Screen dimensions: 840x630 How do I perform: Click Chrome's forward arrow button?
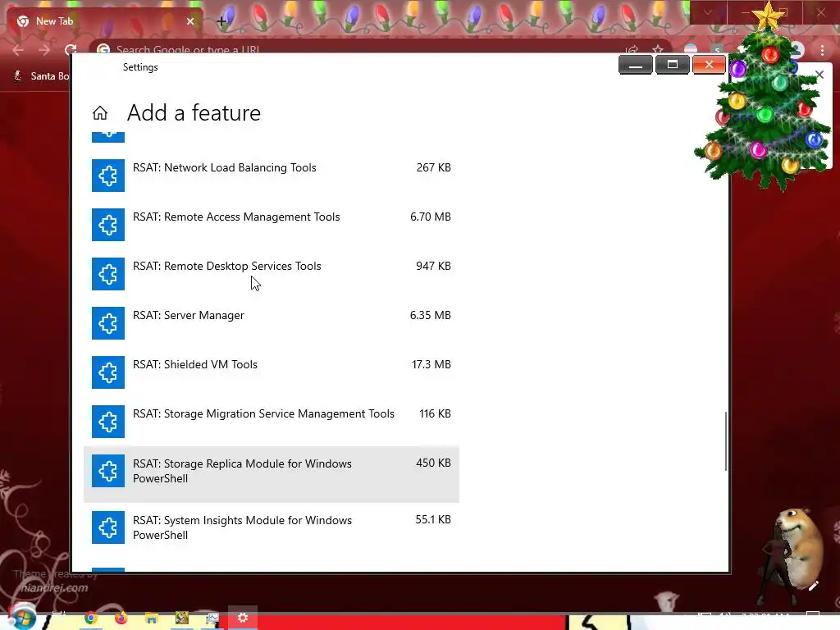point(44,50)
